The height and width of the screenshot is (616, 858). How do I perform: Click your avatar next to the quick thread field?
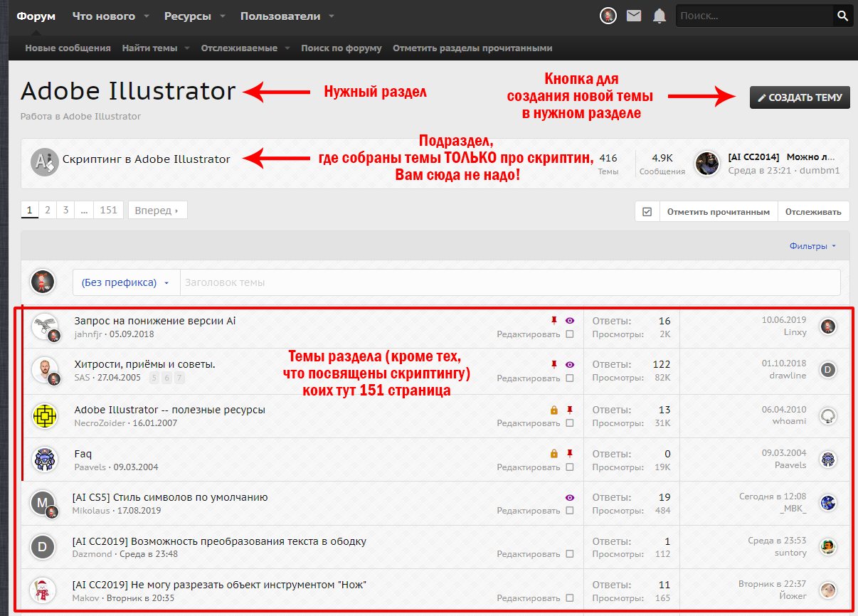pyautogui.click(x=43, y=282)
